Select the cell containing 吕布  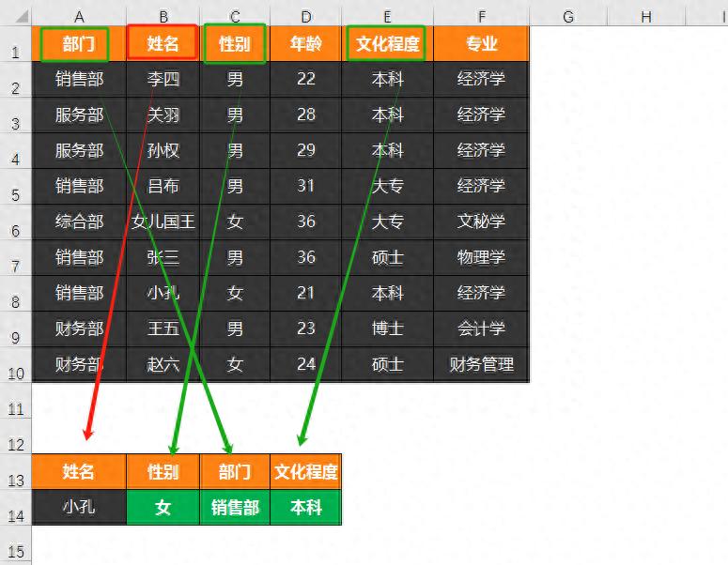pos(163,187)
